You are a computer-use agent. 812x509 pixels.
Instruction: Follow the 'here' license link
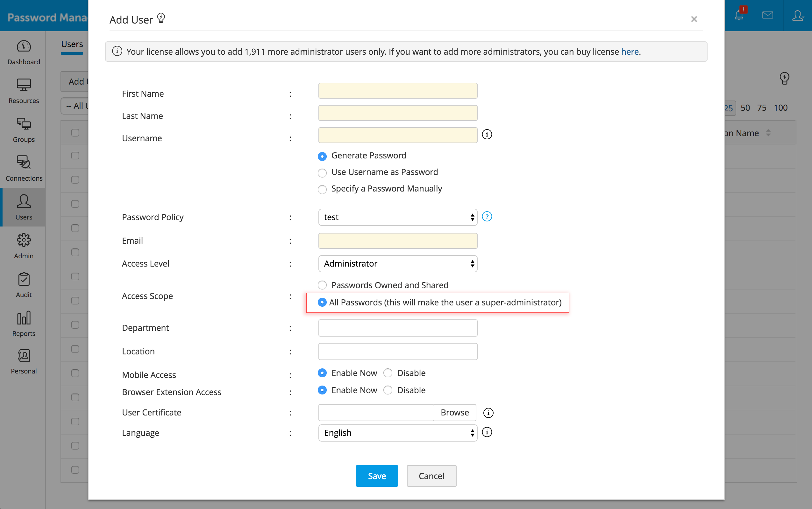[630, 52]
